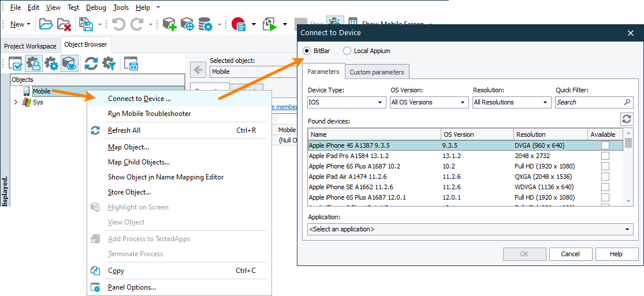Open the Device Type dropdown

pyautogui.click(x=347, y=102)
